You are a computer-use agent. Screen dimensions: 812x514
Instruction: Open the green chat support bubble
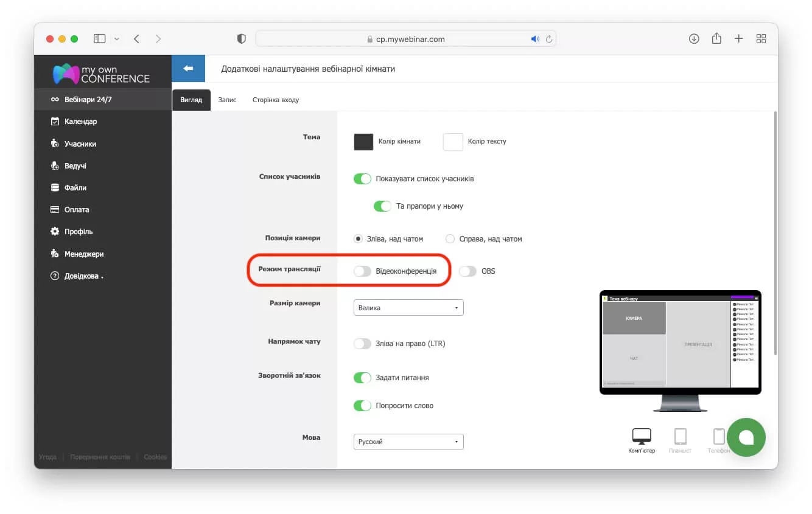point(746,437)
